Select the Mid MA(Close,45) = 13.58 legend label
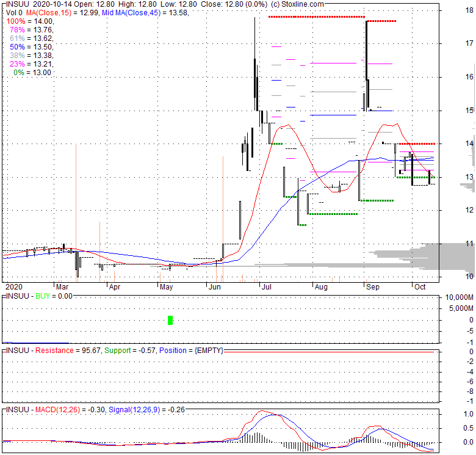 [145, 13]
